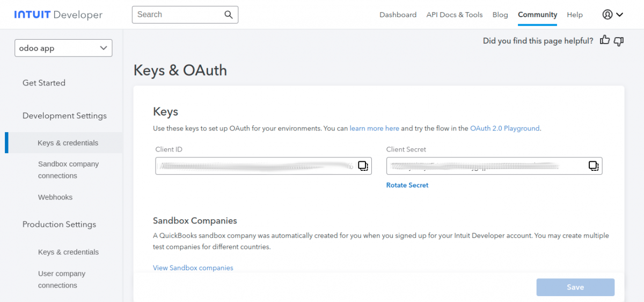Click the thumbs down icon

click(618, 41)
